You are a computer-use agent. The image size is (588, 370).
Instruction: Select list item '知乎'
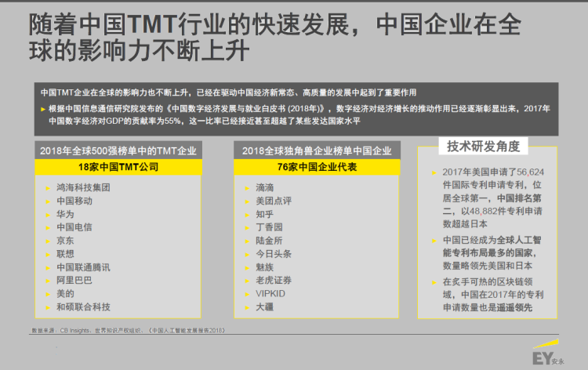pyautogui.click(x=265, y=214)
